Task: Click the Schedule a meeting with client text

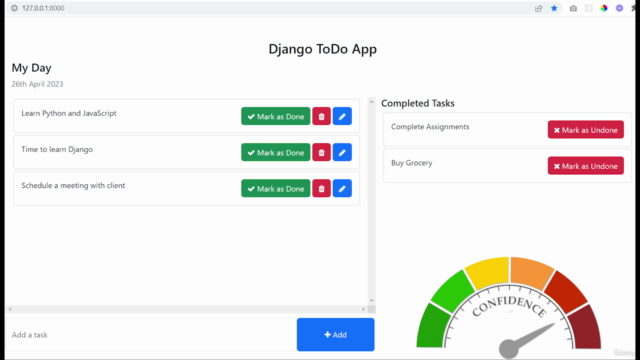Action: 73,185
